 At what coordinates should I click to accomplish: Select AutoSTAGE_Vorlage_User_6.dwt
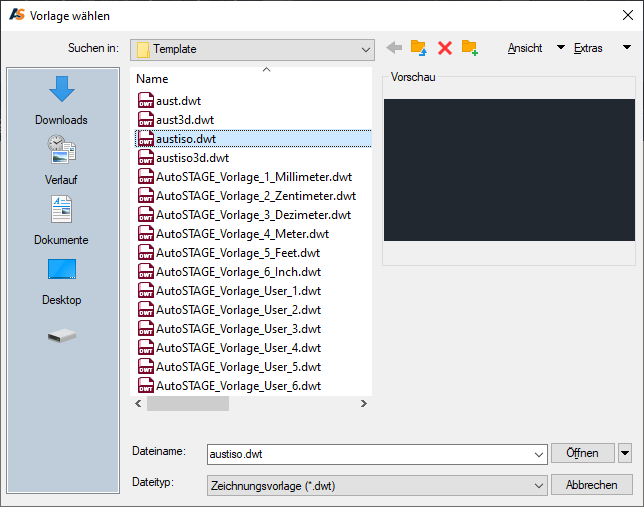[238, 386]
